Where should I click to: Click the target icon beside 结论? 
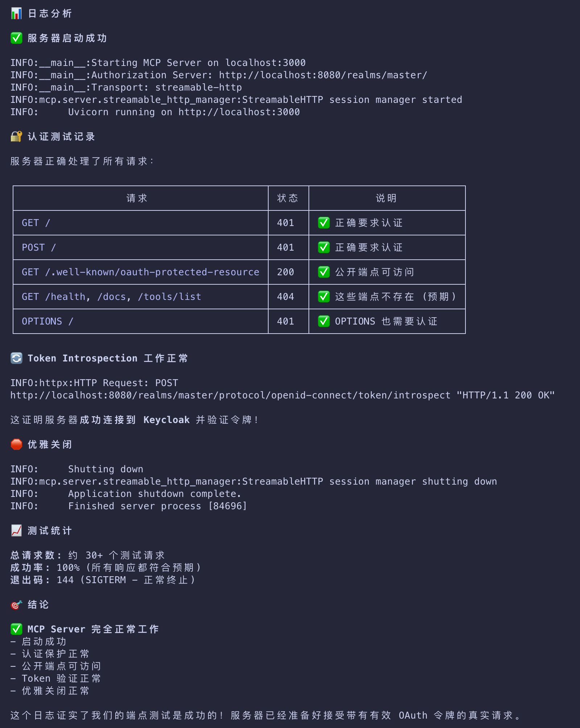click(16, 604)
